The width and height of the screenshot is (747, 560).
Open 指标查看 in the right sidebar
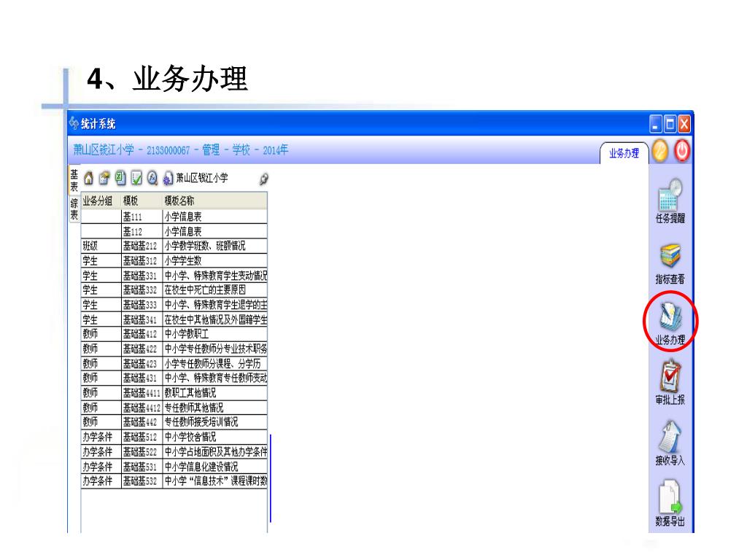pyautogui.click(x=670, y=264)
